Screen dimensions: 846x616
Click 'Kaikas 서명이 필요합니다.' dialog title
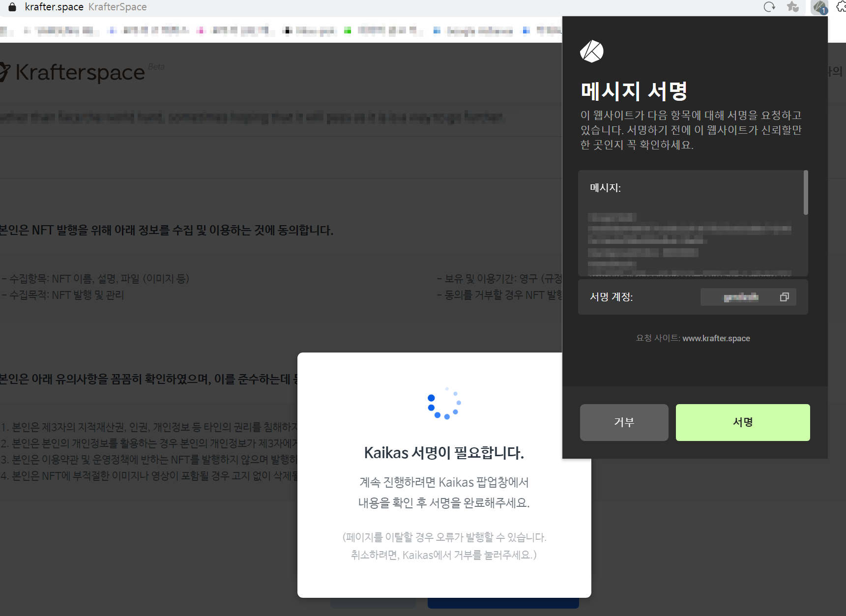click(444, 453)
